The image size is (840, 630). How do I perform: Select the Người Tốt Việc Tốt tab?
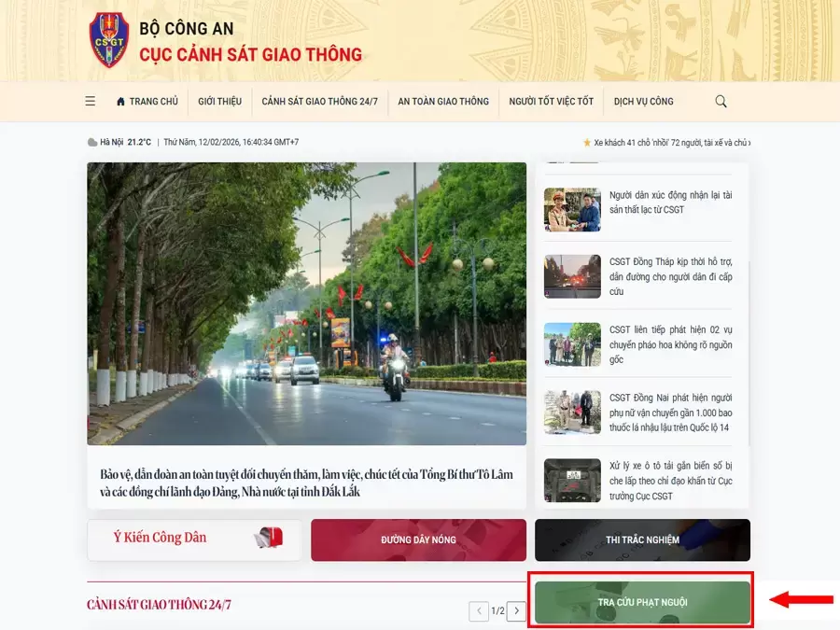[x=551, y=101]
